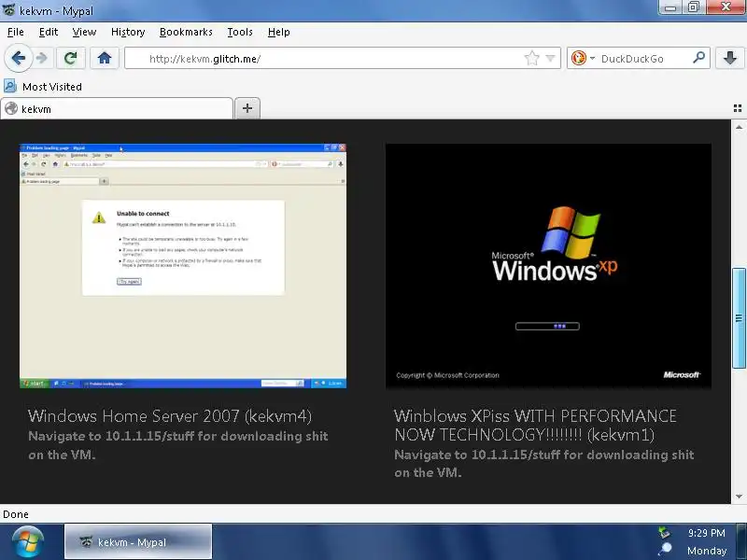The width and height of the screenshot is (747, 560).
Task: Minimize the Mypal window
Action: point(670,7)
